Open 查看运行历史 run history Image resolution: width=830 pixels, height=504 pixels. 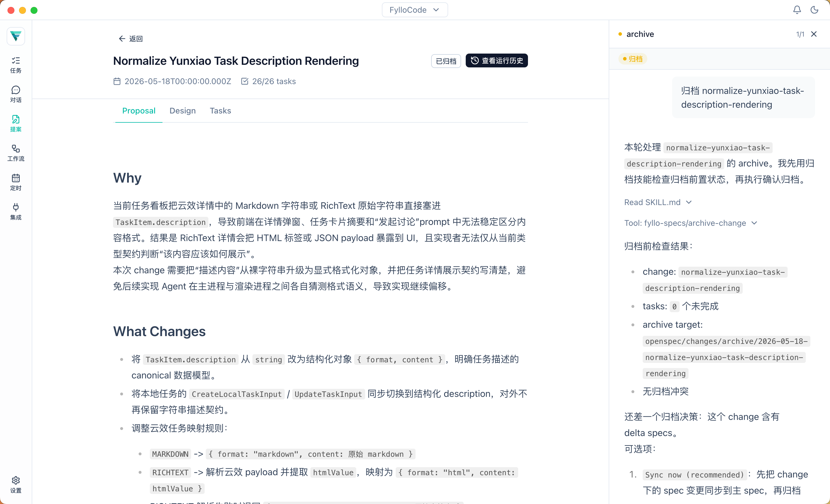click(497, 60)
